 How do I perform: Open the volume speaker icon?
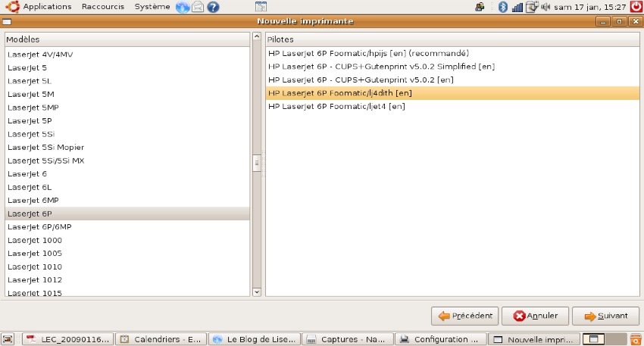point(546,8)
